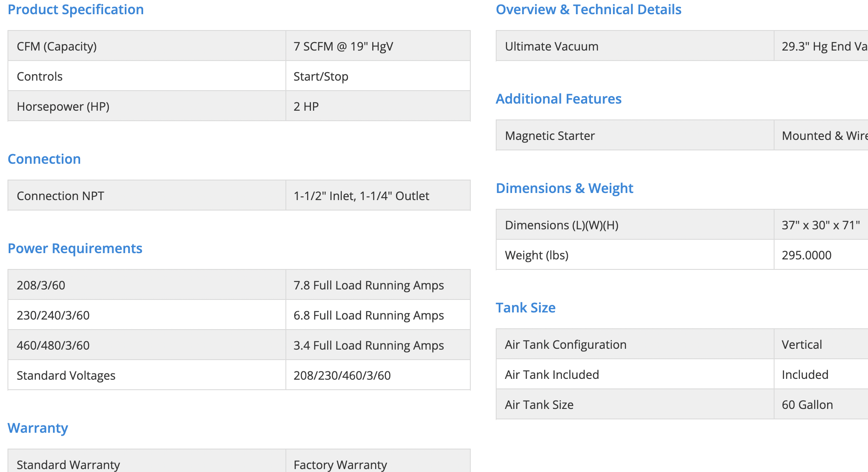
Task: Click the 7 SCFM @ 19" HgV value
Action: tap(343, 46)
